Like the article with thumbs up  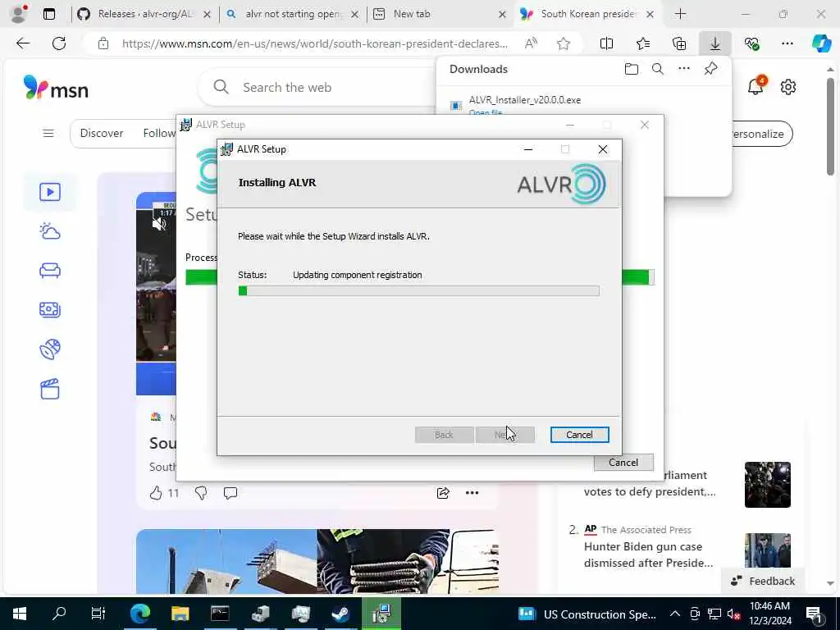coord(156,493)
